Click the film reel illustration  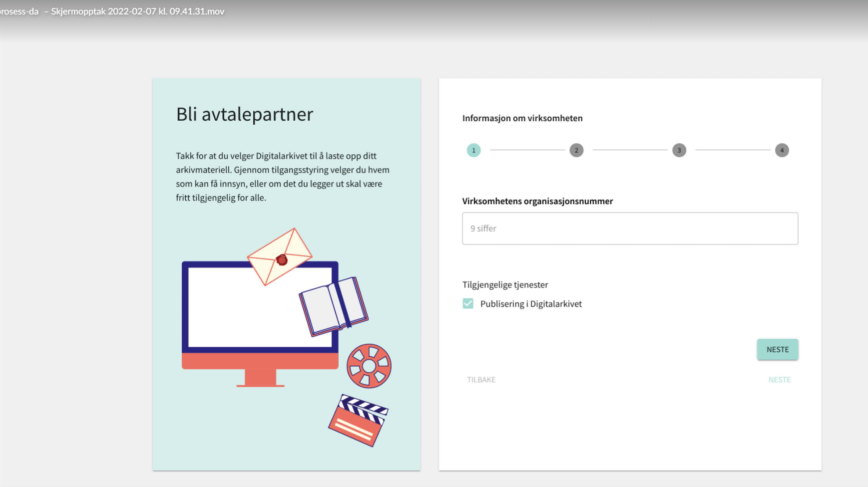(369, 366)
